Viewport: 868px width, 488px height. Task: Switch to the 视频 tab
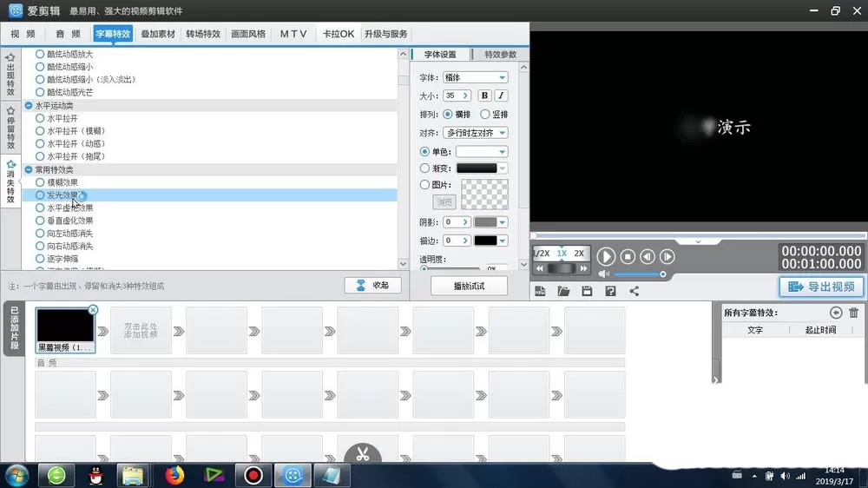(23, 34)
